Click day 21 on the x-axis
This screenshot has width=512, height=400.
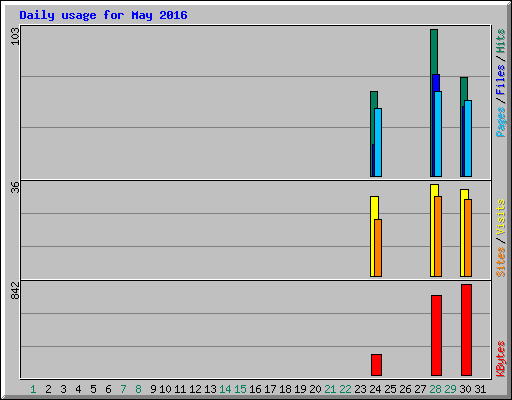point(330,389)
